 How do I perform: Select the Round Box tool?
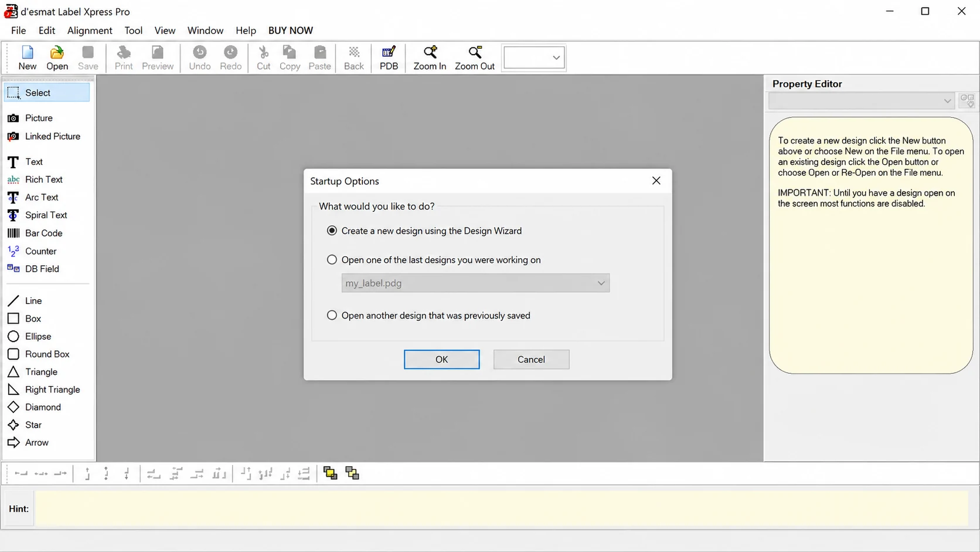[x=47, y=354]
